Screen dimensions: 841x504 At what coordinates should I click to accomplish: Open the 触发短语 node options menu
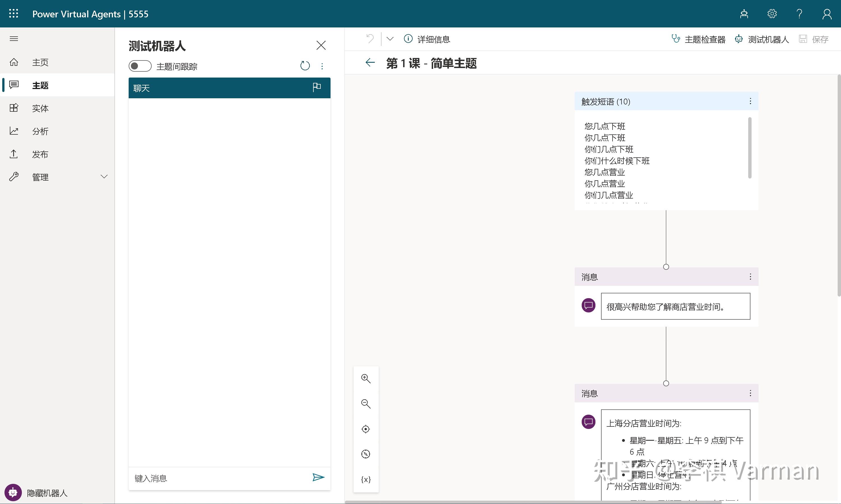[x=750, y=101]
